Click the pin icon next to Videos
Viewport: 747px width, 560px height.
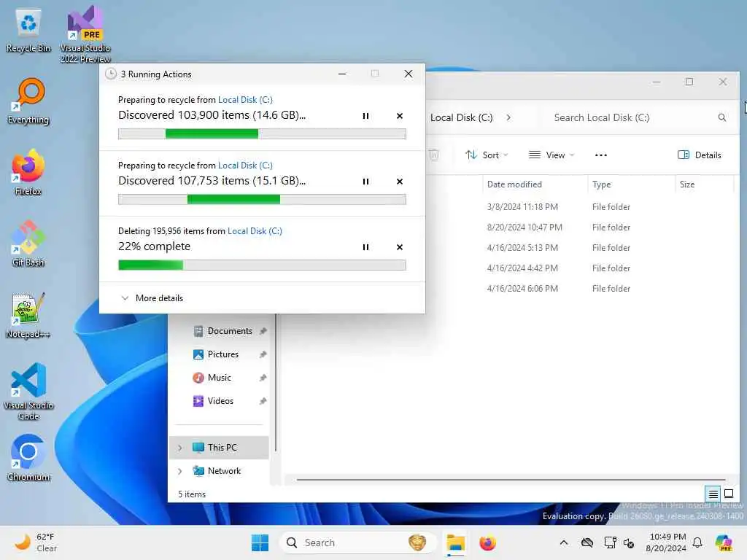tap(263, 401)
